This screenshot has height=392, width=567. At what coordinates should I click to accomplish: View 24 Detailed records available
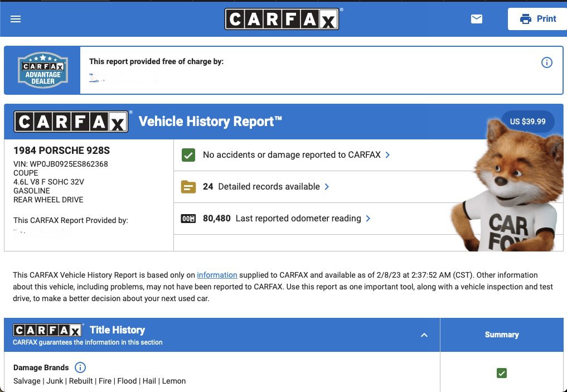[x=261, y=187]
